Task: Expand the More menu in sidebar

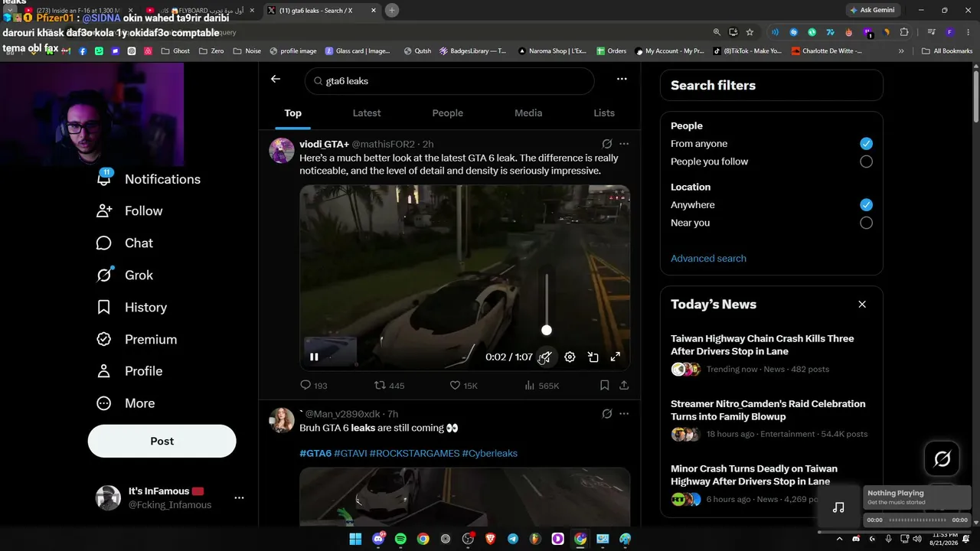Action: click(x=126, y=403)
